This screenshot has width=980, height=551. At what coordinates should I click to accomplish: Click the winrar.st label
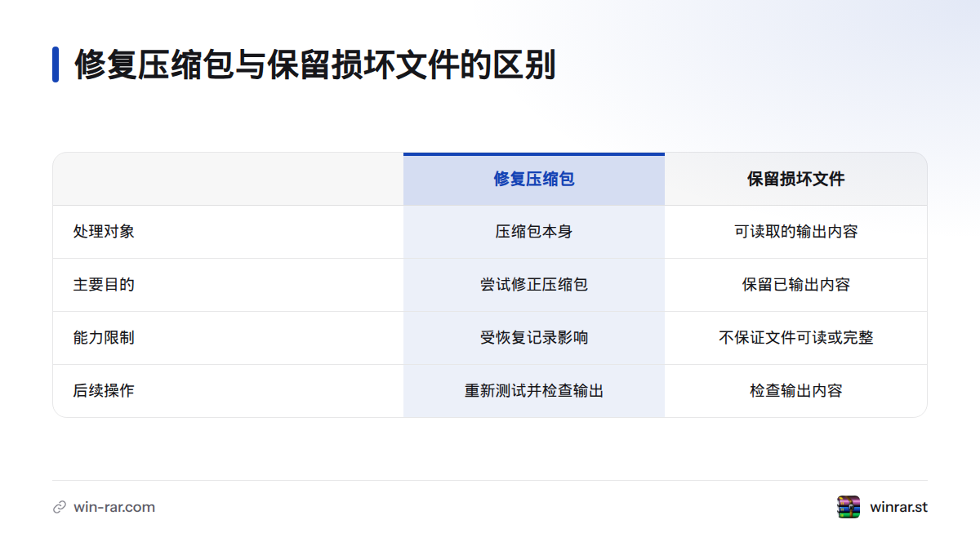tap(898, 507)
